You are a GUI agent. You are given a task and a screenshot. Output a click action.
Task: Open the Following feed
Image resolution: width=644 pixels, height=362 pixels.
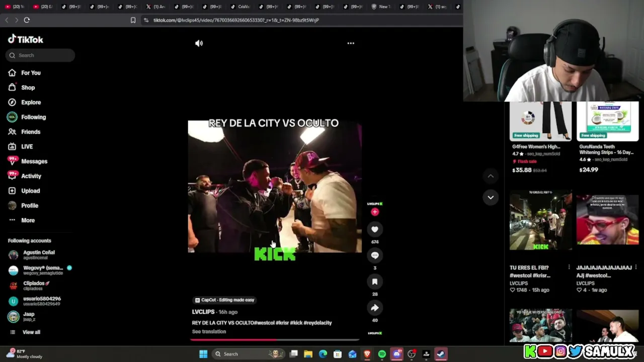coord(27,117)
